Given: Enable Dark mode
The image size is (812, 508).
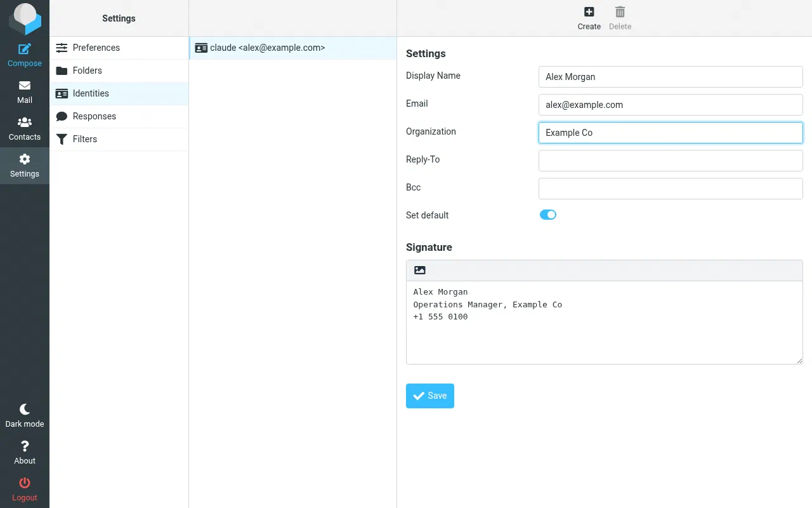Looking at the screenshot, I should 25,416.
